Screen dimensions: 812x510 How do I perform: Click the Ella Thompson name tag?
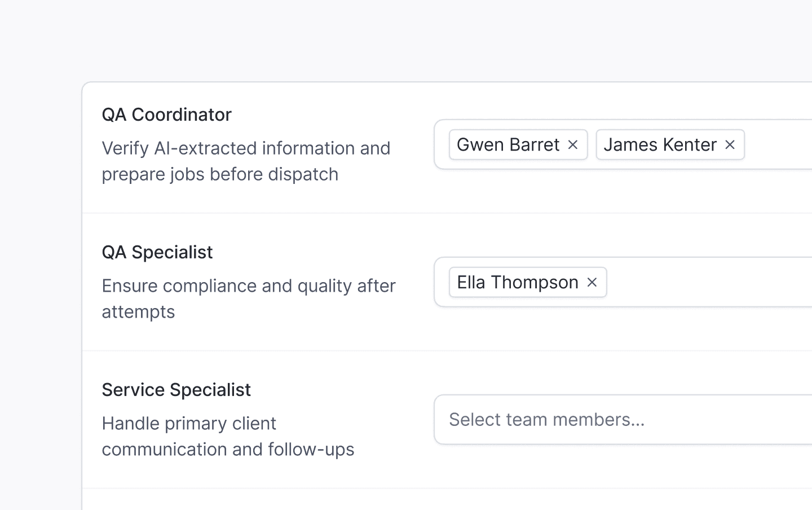[517, 283]
